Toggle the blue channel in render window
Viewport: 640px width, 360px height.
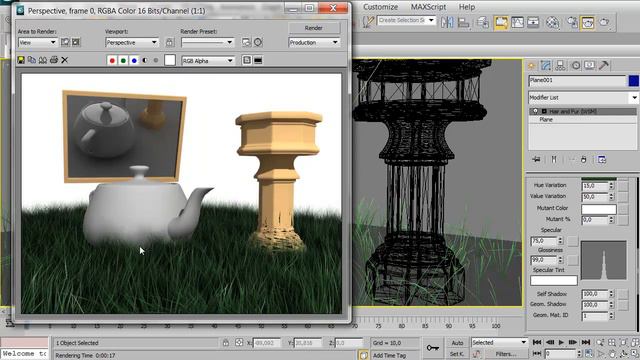click(x=134, y=60)
